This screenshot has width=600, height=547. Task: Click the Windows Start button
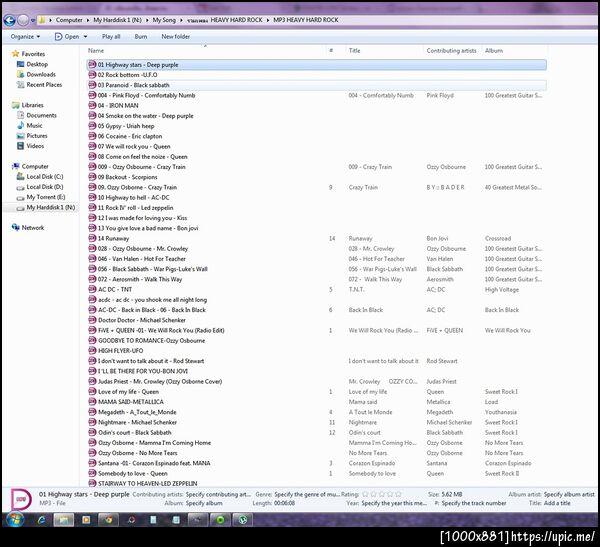(x=15, y=519)
